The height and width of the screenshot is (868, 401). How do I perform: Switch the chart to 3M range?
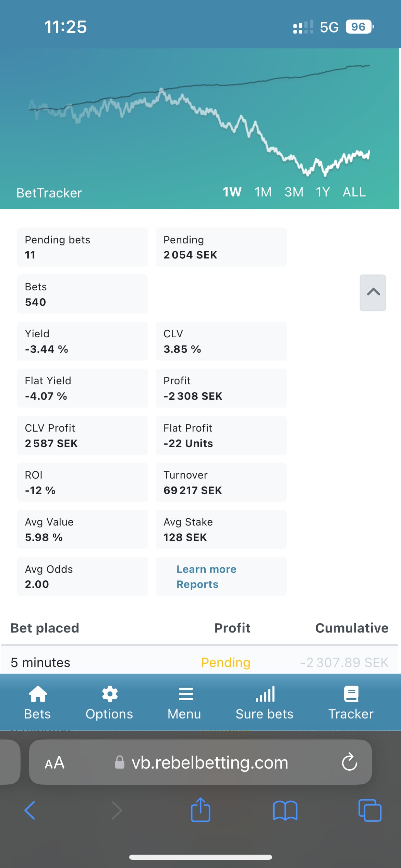[294, 192]
